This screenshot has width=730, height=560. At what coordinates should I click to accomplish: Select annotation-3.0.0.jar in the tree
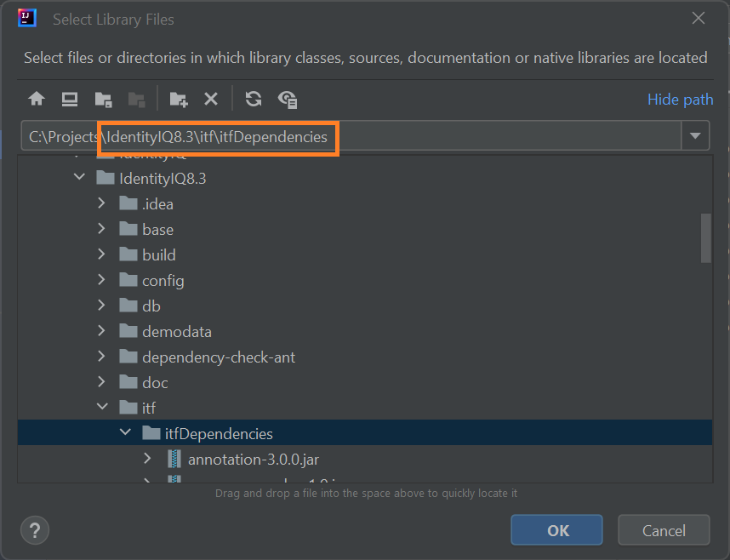(x=365, y=460)
